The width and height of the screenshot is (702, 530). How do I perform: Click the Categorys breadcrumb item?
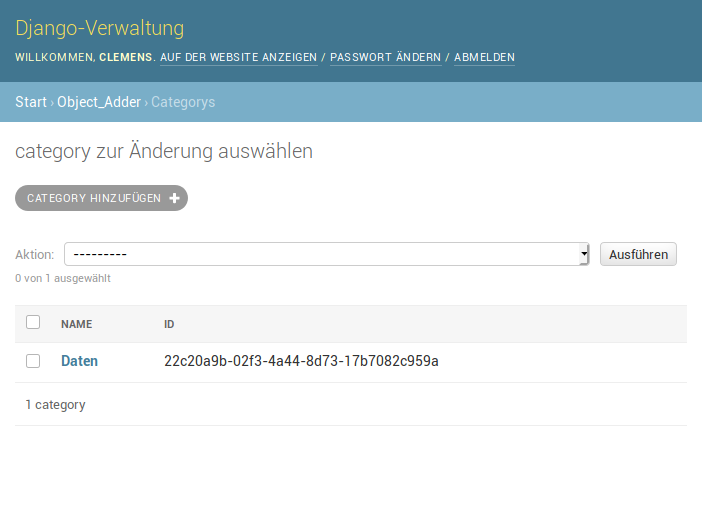point(183,102)
